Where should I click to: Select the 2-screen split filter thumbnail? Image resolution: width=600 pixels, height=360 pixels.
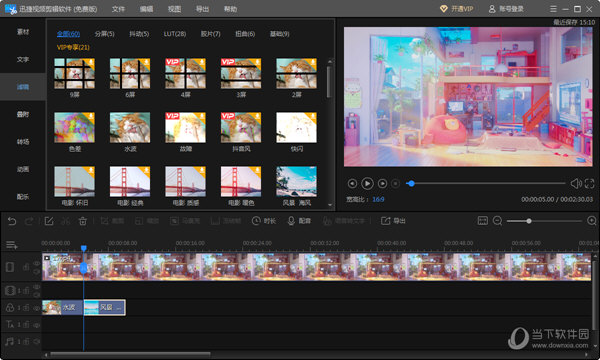click(296, 73)
